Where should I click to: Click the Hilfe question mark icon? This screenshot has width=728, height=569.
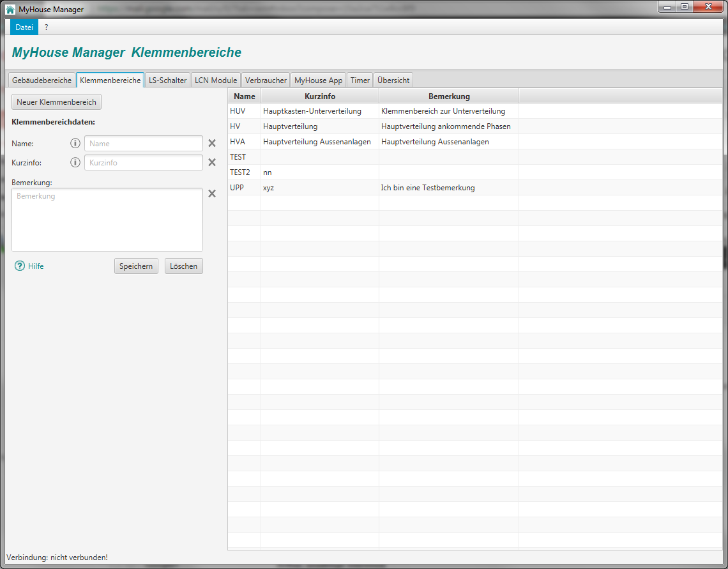(x=19, y=266)
